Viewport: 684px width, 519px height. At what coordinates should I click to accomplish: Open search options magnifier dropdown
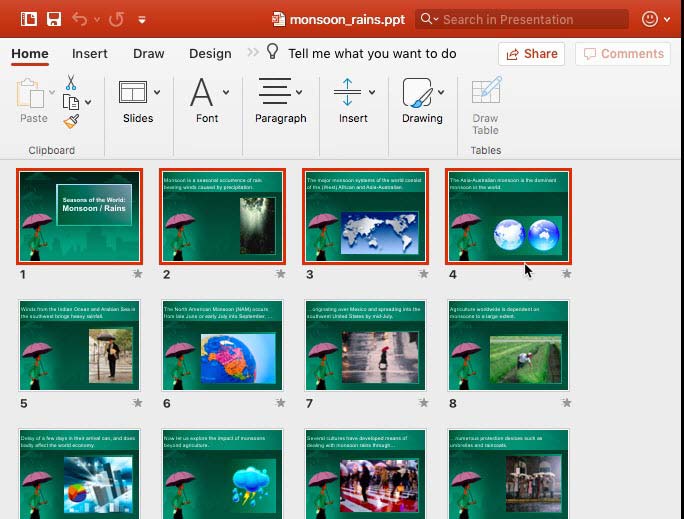click(429, 19)
